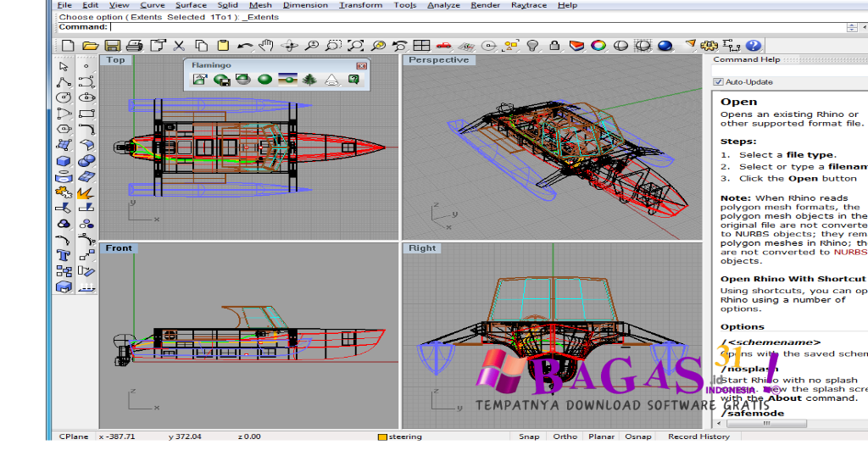
Task: Click the Flamingo tree plant icon
Action: point(309,80)
